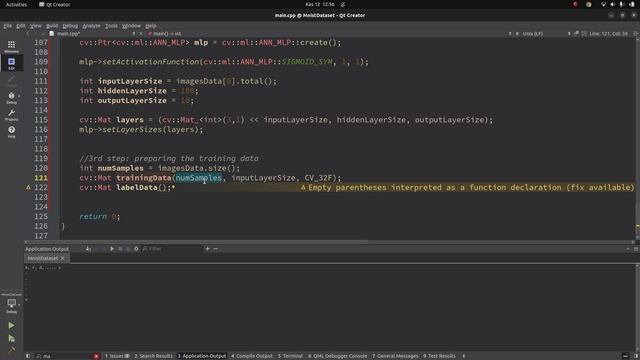The image size is (640, 360).
Task: Switch to 5 Terminal pane
Action: (x=290, y=356)
